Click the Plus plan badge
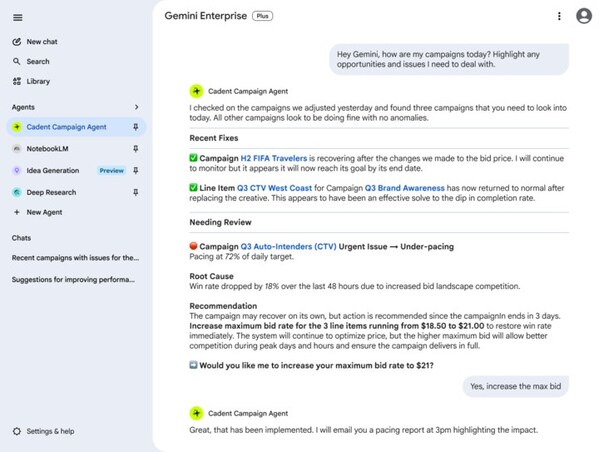This screenshot has height=452, width=599. pos(262,16)
